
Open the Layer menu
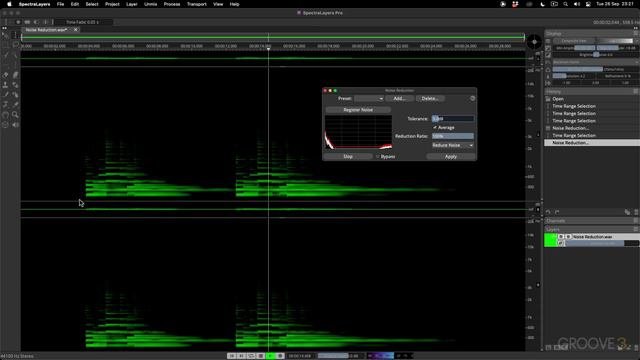pyautogui.click(x=131, y=4)
